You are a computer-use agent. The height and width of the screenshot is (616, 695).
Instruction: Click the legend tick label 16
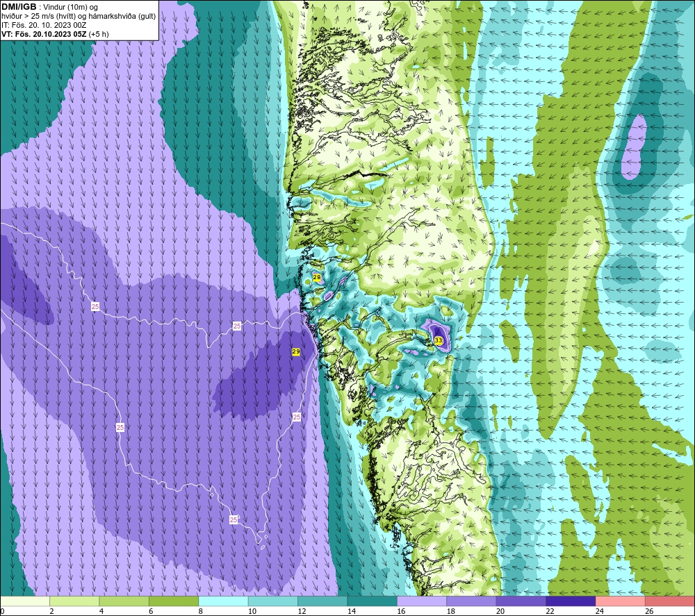401,612
